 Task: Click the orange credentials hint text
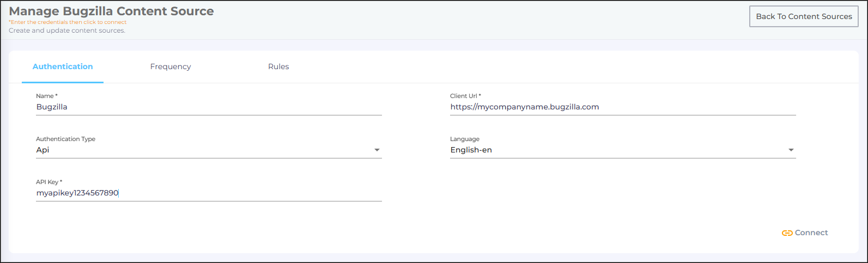tap(68, 22)
